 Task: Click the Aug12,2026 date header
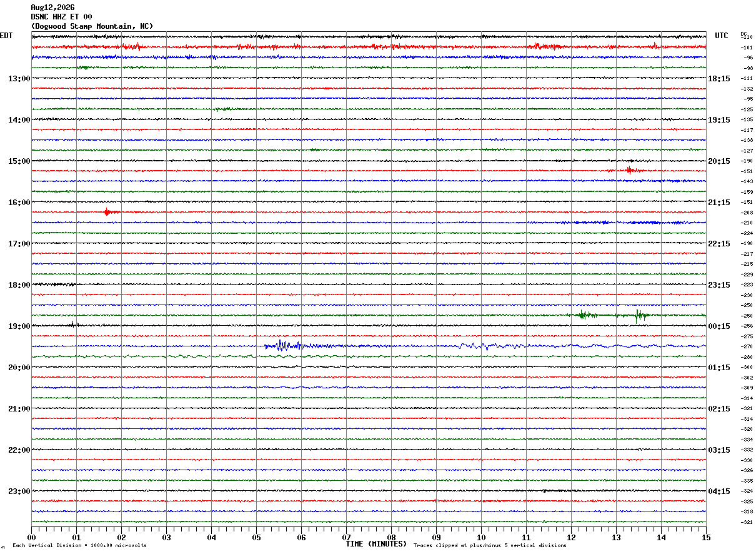coord(52,8)
